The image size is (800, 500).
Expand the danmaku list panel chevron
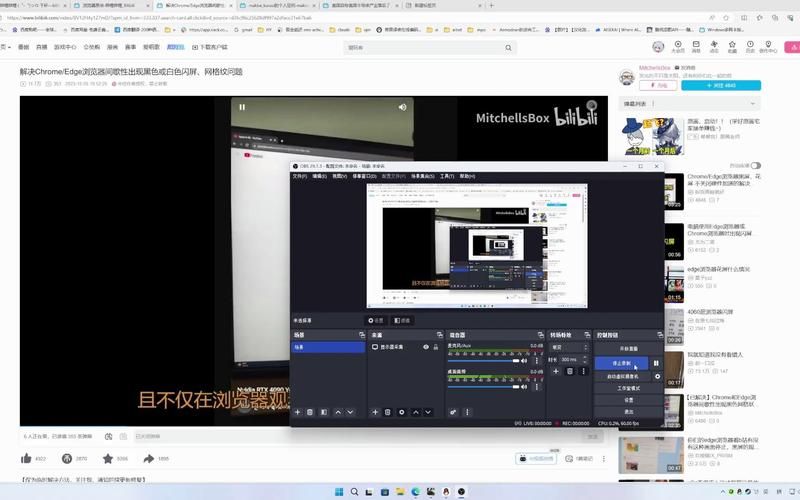click(753, 104)
